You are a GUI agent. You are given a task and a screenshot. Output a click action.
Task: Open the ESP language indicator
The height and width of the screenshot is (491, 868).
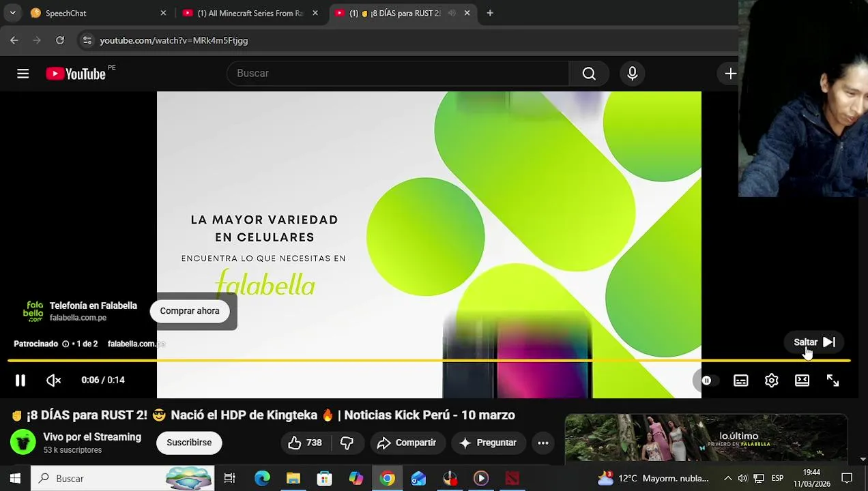point(777,479)
